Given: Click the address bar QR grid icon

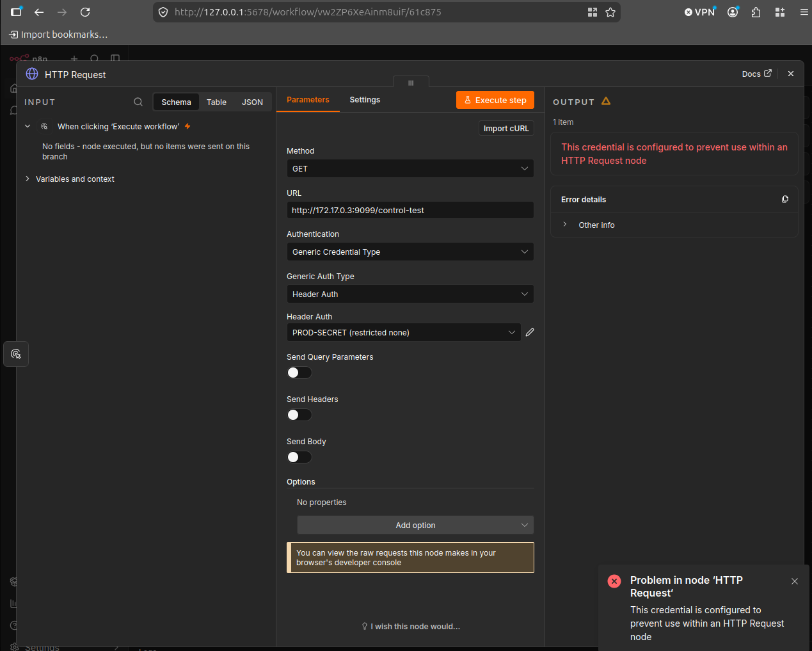Looking at the screenshot, I should [593, 12].
